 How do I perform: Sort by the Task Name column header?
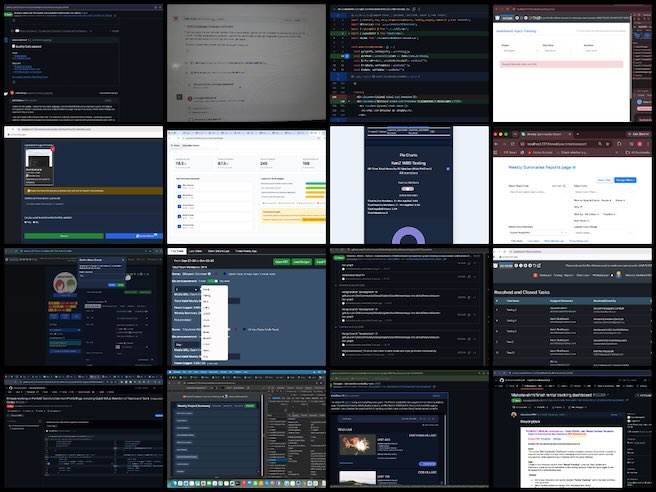(x=512, y=301)
